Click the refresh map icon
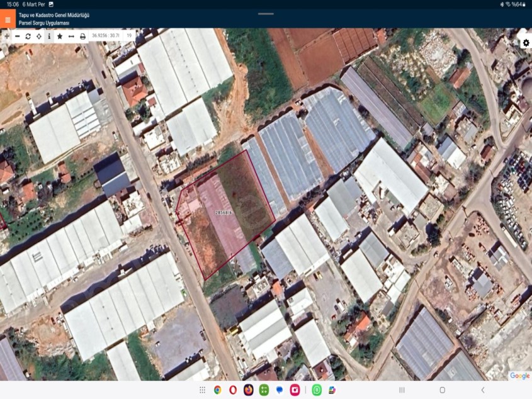Image resolution: width=532 pixels, height=399 pixels. click(x=28, y=36)
